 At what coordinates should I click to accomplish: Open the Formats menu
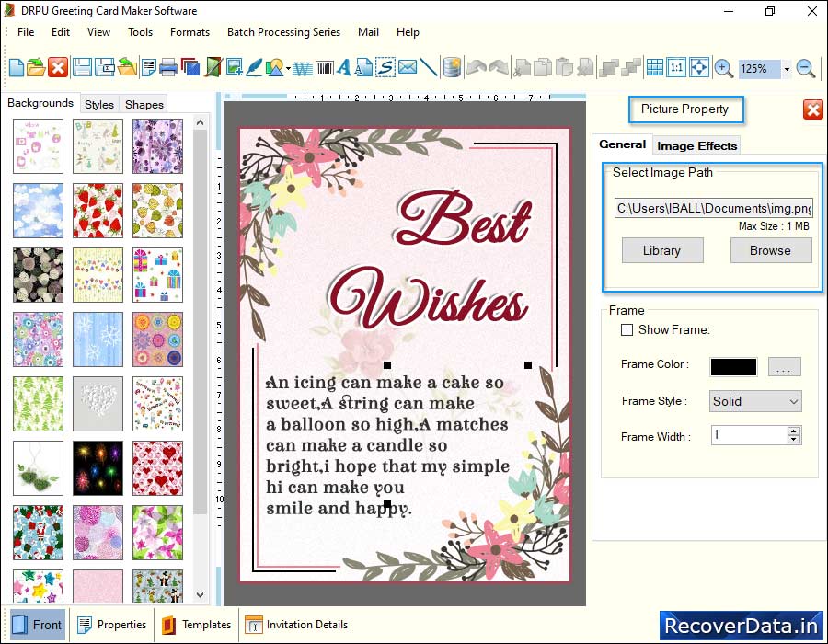[x=190, y=31]
